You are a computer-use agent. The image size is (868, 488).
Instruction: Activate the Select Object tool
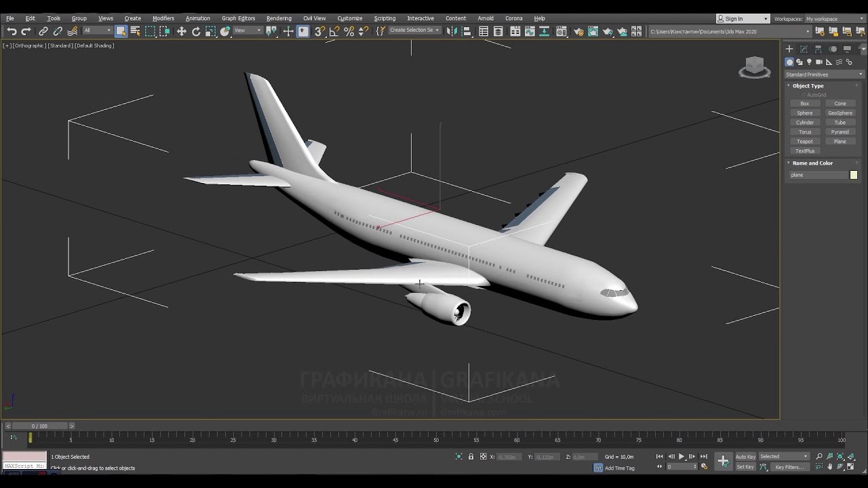coord(121,31)
